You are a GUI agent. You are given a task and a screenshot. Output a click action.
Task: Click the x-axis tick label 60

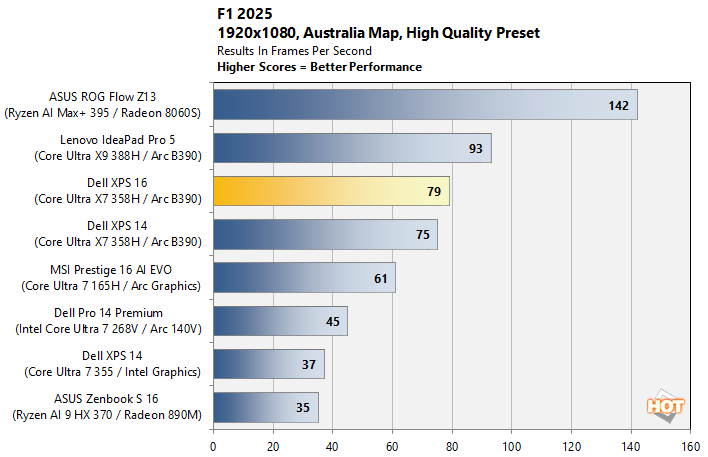click(x=392, y=447)
